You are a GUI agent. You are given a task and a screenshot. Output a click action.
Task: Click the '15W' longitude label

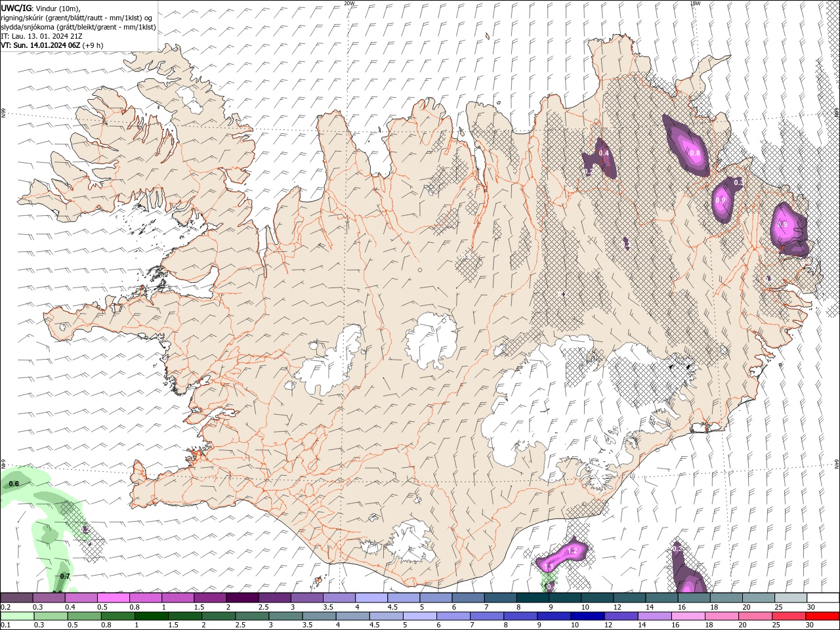(x=695, y=3)
